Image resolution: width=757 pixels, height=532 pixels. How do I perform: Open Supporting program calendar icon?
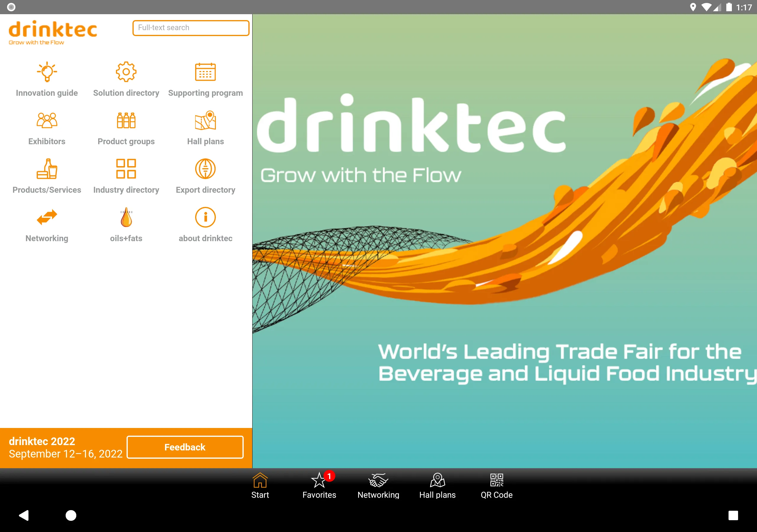click(x=206, y=72)
